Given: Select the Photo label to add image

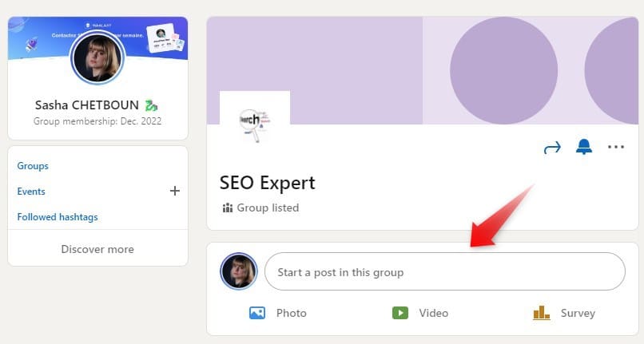Looking at the screenshot, I should click(291, 313).
